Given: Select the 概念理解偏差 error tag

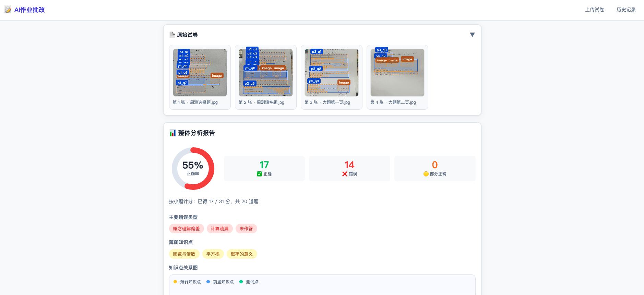Looking at the screenshot, I should click(x=186, y=229).
